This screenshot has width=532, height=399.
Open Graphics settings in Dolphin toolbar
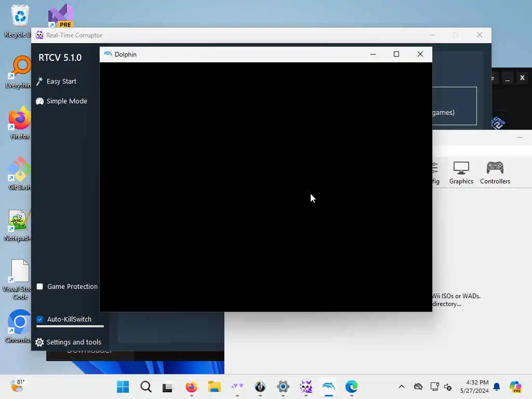461,172
